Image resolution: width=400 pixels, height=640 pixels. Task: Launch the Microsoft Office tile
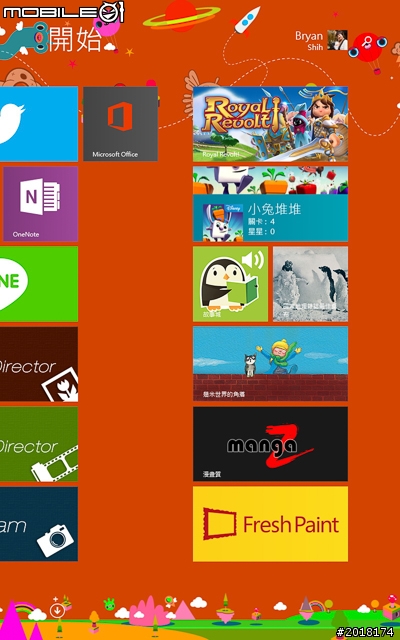pos(120,124)
